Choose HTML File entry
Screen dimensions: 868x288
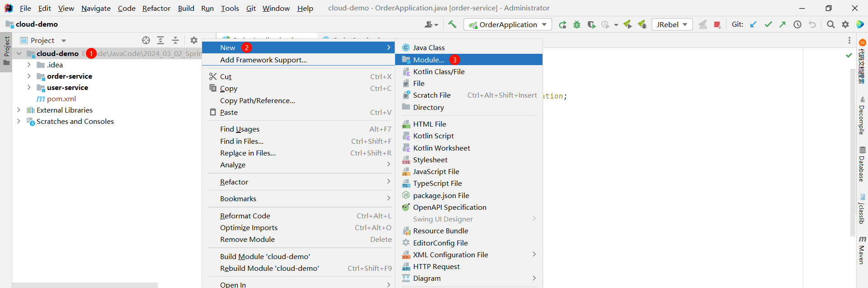point(469,124)
